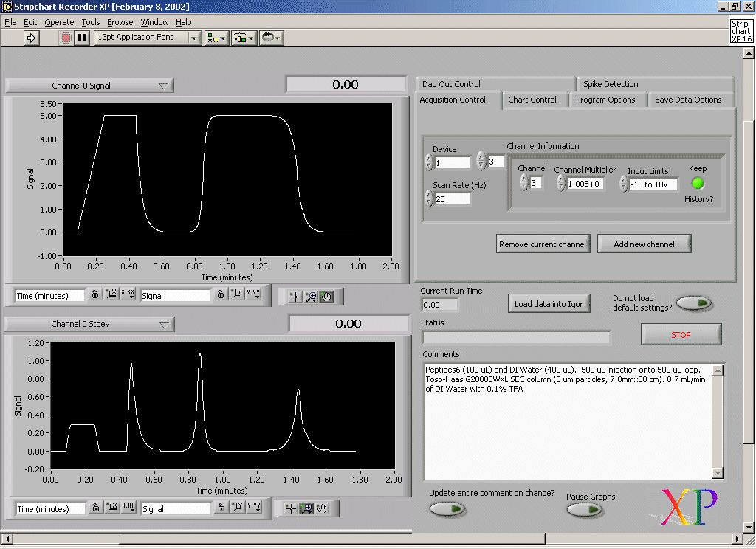Select zoom tool on Stdev graph palette
The image size is (756, 549).
tap(306, 508)
